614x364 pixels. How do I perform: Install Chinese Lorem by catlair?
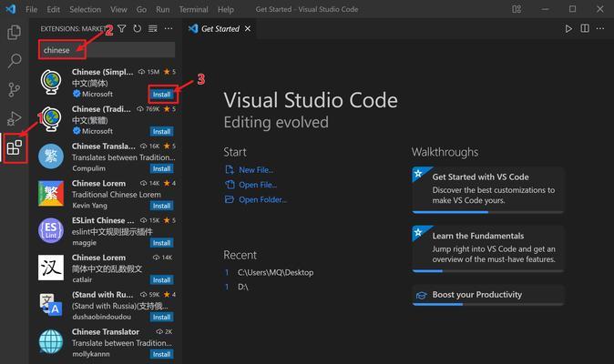click(x=161, y=280)
